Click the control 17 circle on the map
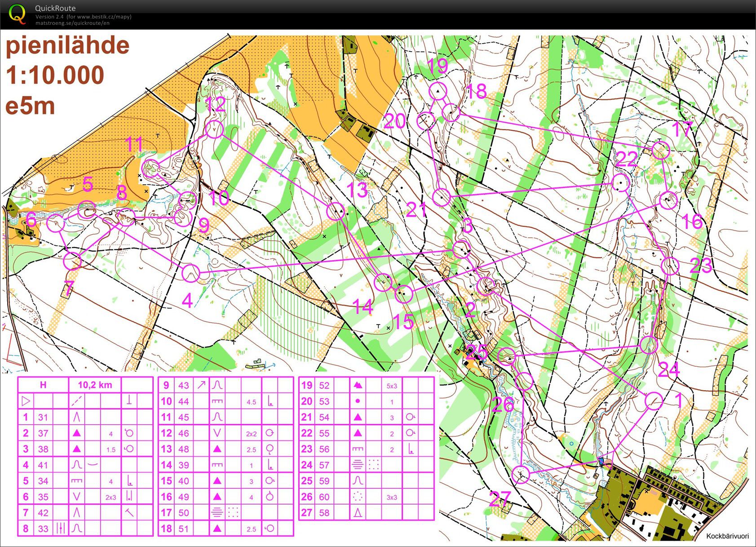 pyautogui.click(x=660, y=151)
